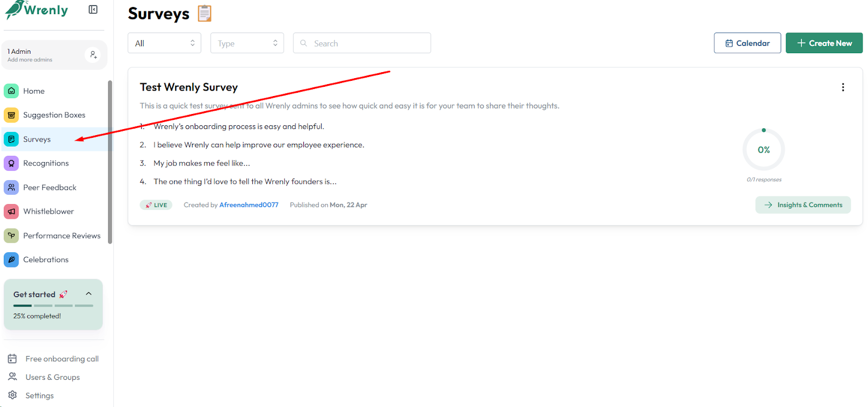Viewport: 868px width, 407px height.
Task: Click 'The one thing I'd love to tell' question
Action: point(245,181)
